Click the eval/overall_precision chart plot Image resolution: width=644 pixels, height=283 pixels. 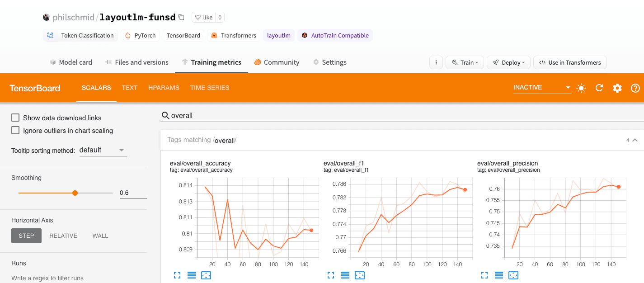tap(564, 218)
